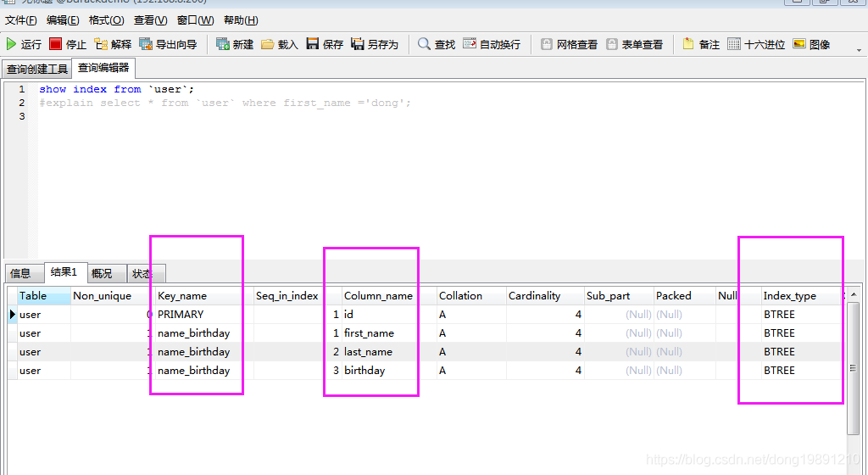Switch to the 查询创建工具 tab
The image size is (868, 475).
(x=37, y=69)
